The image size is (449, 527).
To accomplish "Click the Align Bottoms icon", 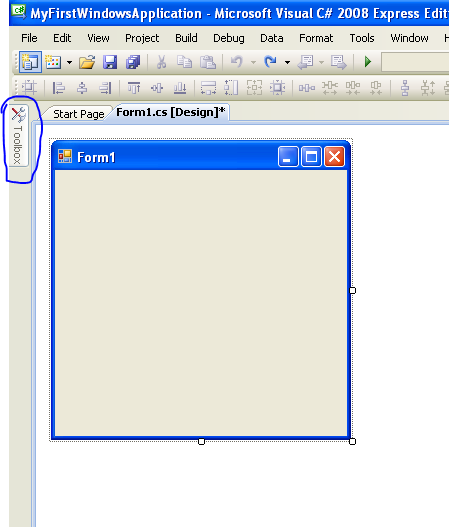I will [180, 88].
